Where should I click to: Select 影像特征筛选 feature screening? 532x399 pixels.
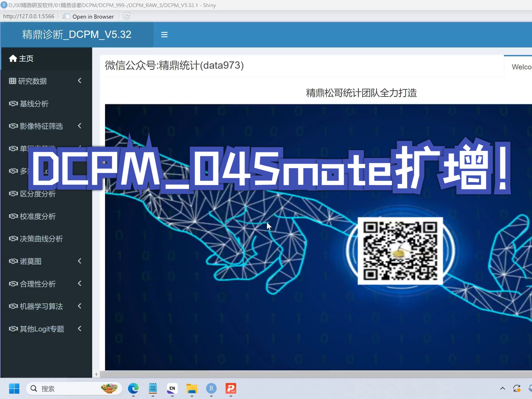41,126
